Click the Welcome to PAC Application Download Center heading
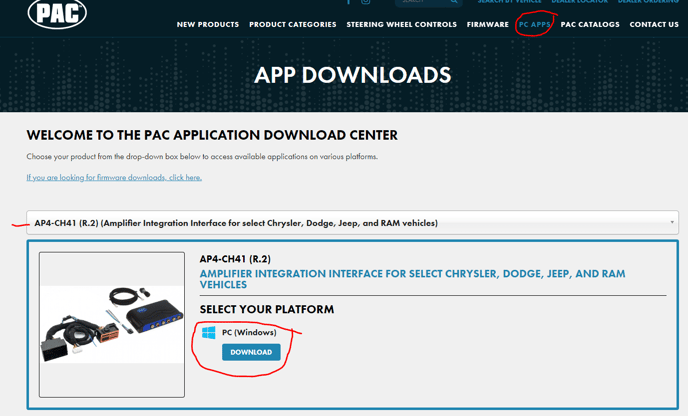 pos(212,135)
